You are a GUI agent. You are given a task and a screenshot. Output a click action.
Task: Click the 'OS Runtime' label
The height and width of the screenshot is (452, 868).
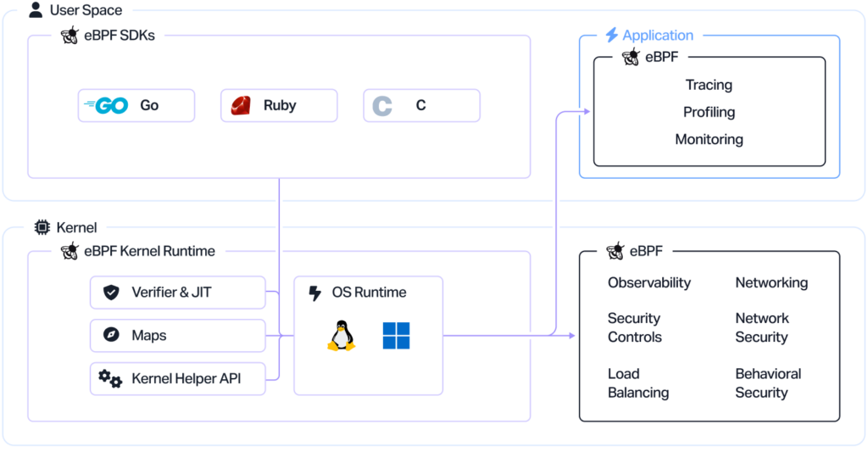[370, 293]
